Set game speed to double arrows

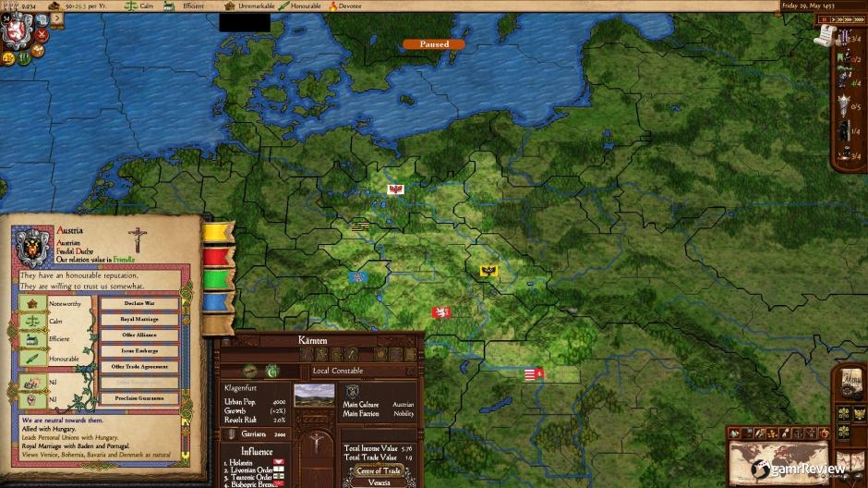(x=840, y=19)
